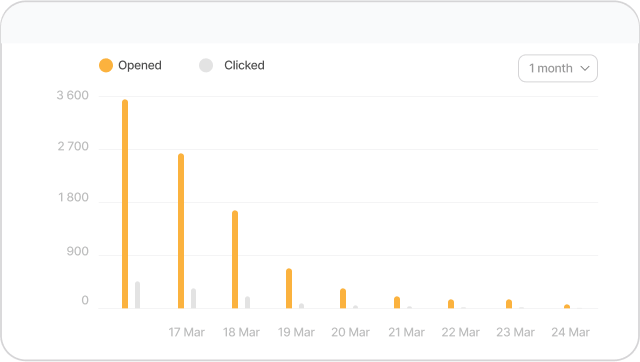Screen dimensions: 640x362
Task: Toggle the Opened series label
Action: [x=140, y=65]
